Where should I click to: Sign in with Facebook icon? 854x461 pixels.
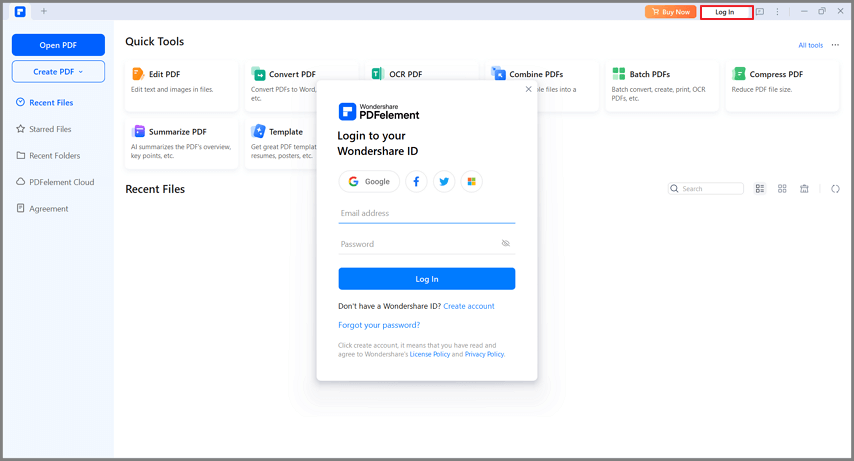pyautogui.click(x=416, y=181)
